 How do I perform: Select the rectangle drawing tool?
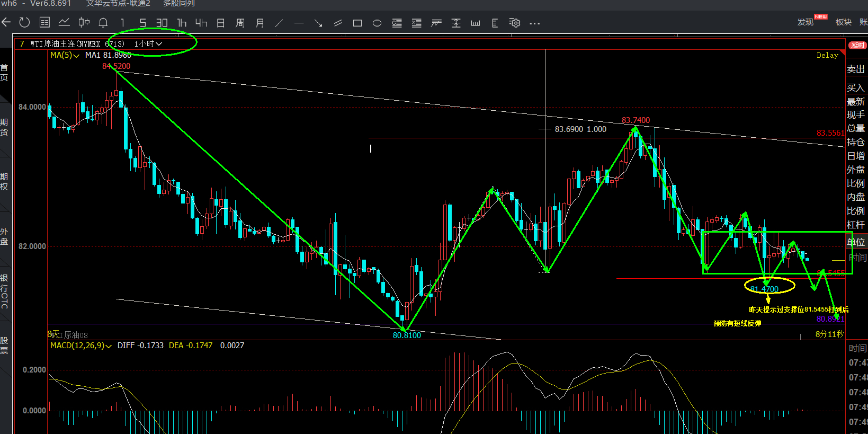coord(357,23)
